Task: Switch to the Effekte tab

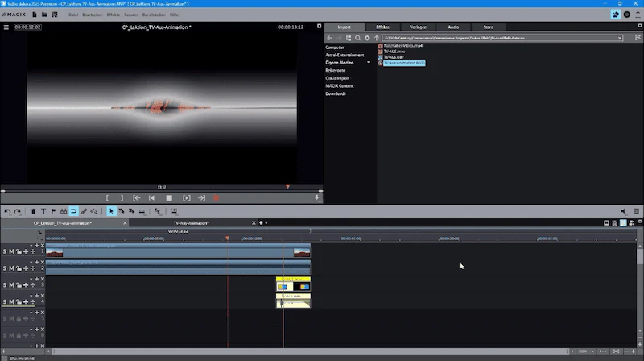Action: click(x=383, y=27)
